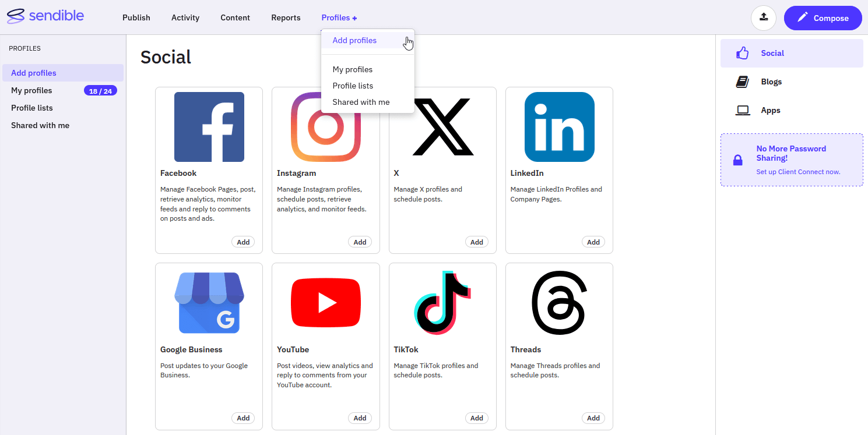Add a Google Business profile

[x=243, y=418]
